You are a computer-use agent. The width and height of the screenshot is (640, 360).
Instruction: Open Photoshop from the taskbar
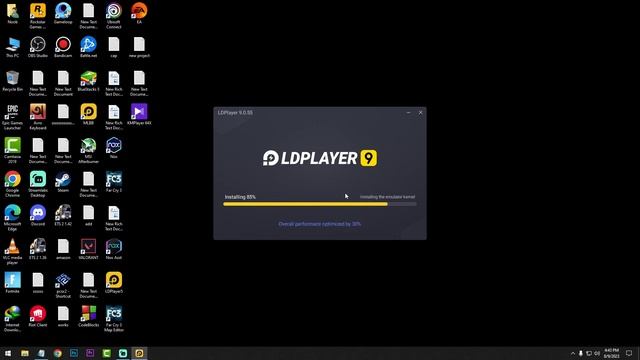[74, 353]
